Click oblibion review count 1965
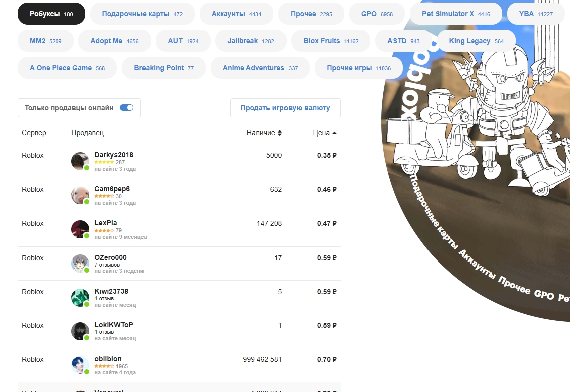Screen dimensions: 570x392 pos(122,366)
